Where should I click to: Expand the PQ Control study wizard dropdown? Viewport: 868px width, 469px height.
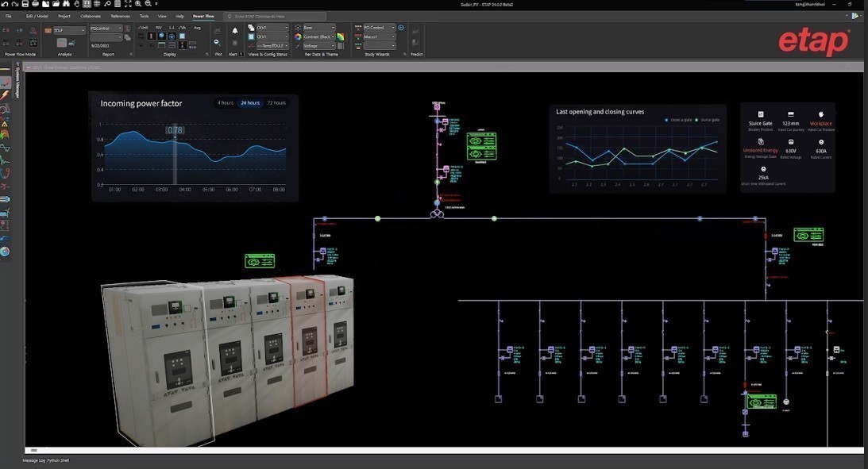(393, 28)
